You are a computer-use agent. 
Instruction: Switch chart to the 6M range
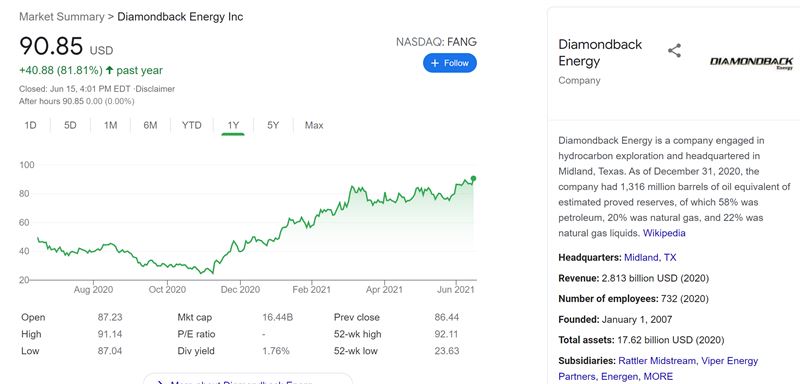click(150, 125)
